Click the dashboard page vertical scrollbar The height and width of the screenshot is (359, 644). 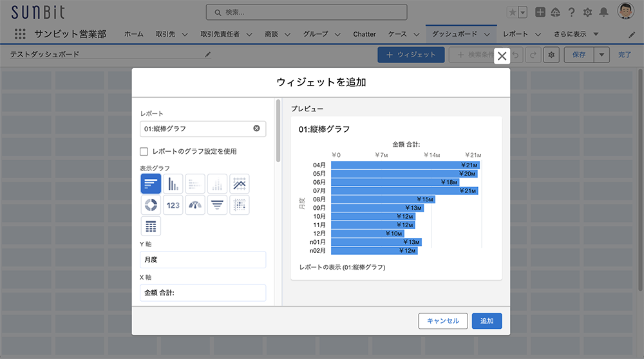pyautogui.click(x=641, y=181)
